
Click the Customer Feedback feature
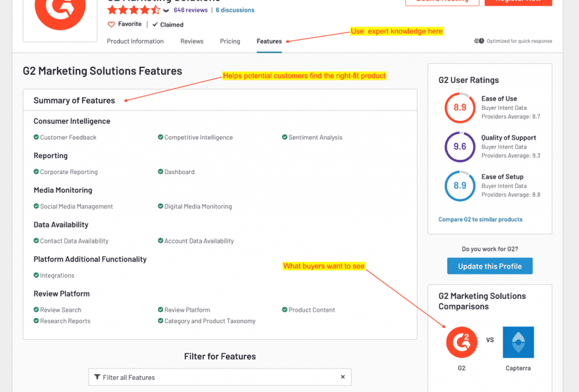coord(65,137)
